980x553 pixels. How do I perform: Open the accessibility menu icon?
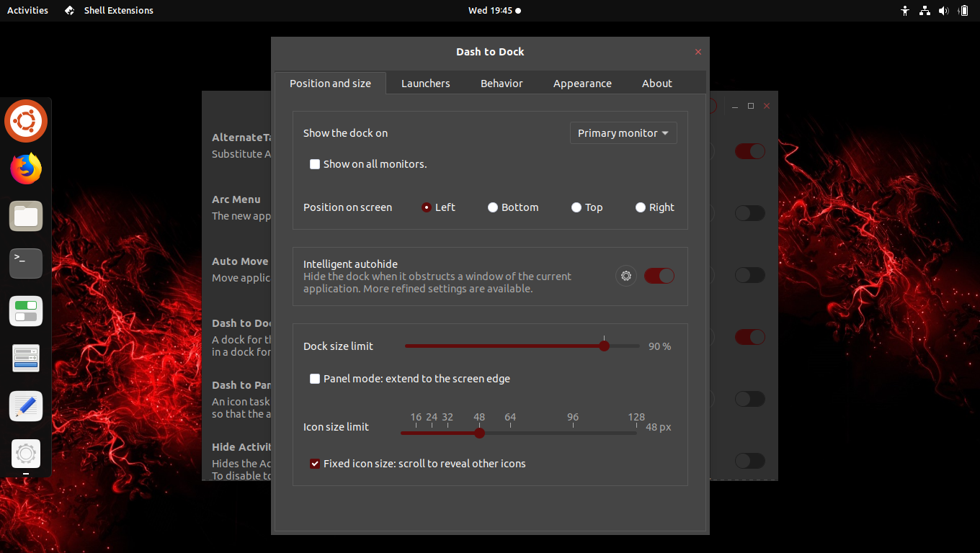click(906, 11)
